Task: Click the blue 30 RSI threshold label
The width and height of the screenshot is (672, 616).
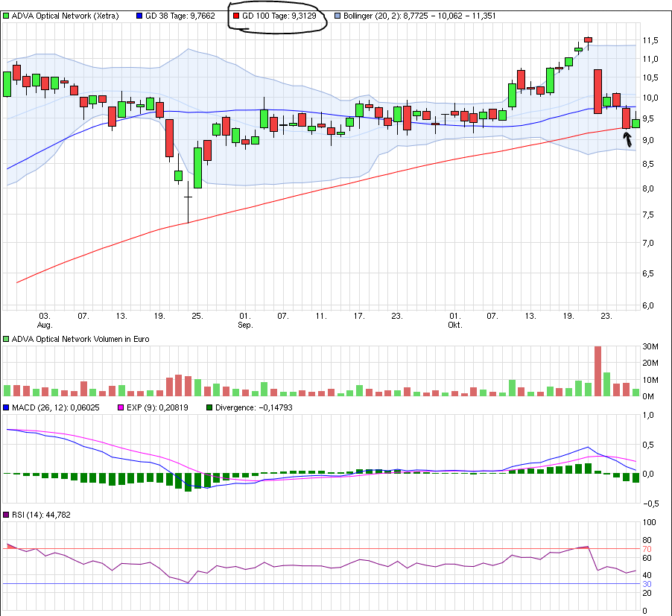Action: [647, 584]
